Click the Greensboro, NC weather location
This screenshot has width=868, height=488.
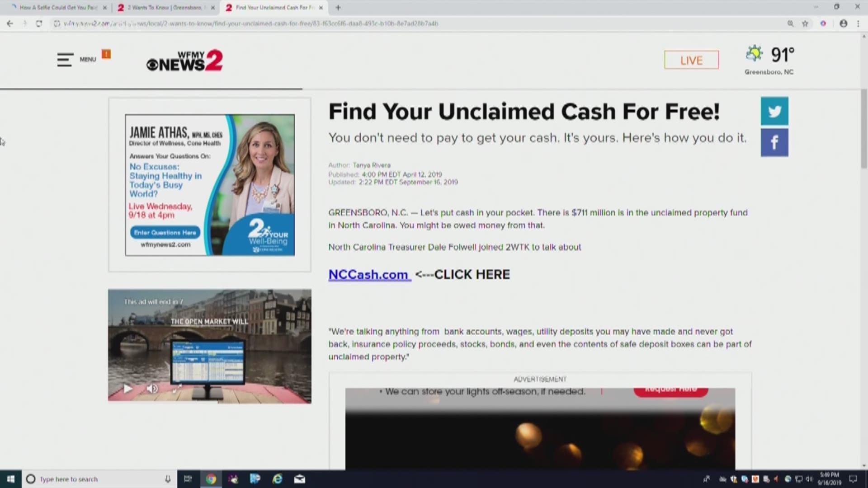[x=769, y=72]
